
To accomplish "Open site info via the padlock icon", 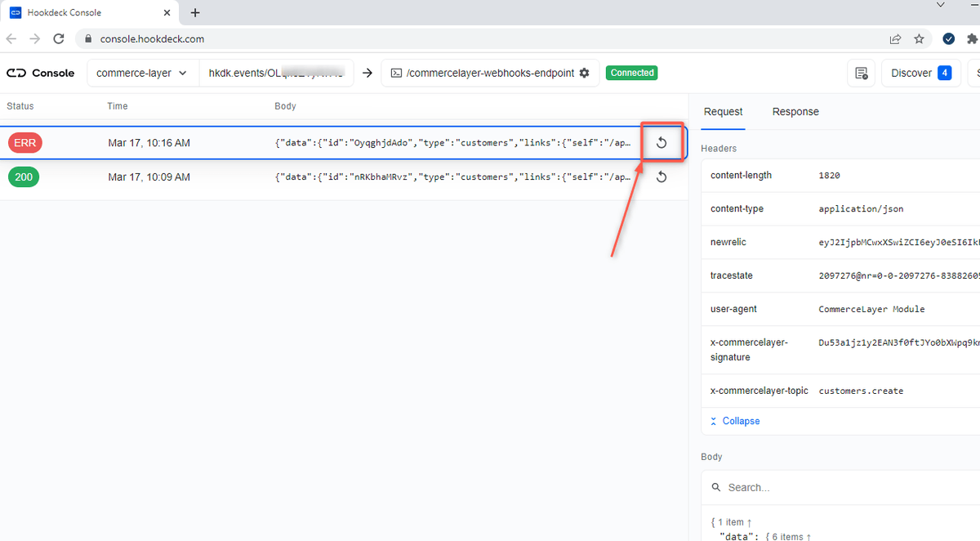I will coord(87,38).
